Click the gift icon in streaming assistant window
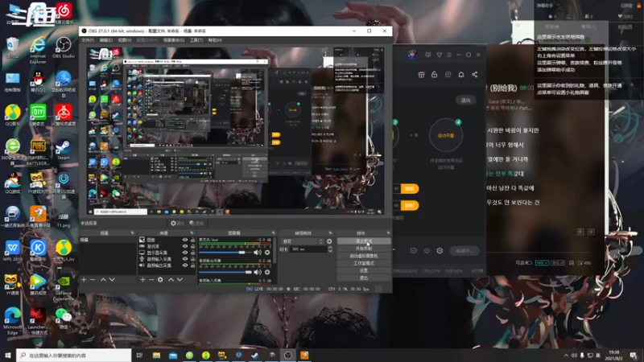The height and width of the screenshot is (362, 644). click(x=421, y=75)
